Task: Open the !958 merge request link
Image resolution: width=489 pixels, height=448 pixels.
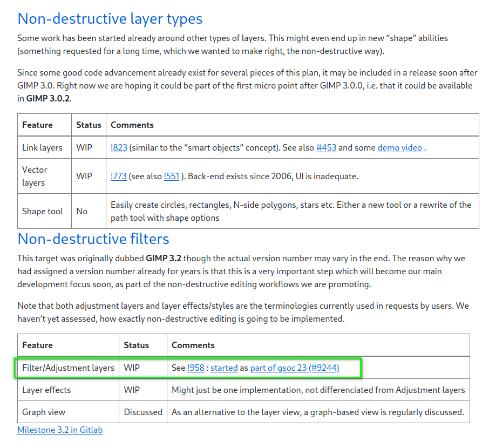Action: (x=196, y=368)
